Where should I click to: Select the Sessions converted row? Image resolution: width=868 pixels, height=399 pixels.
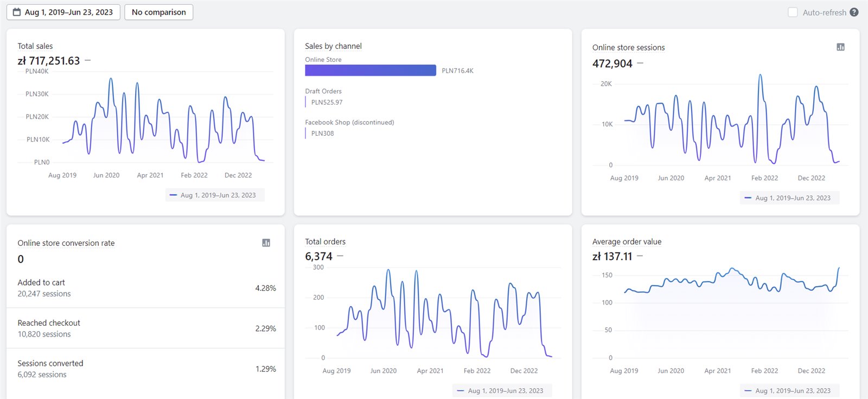coord(145,369)
